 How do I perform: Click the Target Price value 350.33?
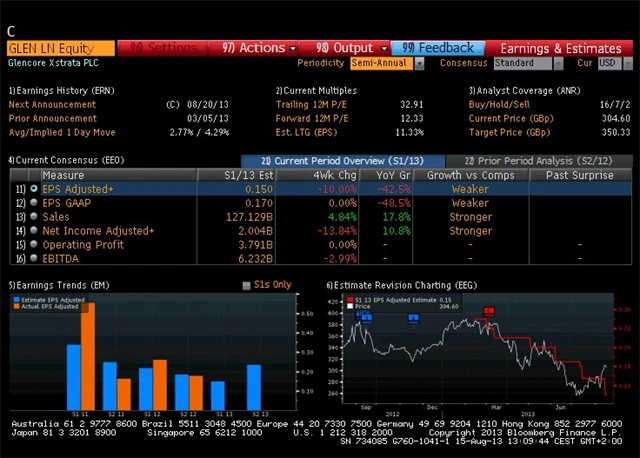(616, 132)
